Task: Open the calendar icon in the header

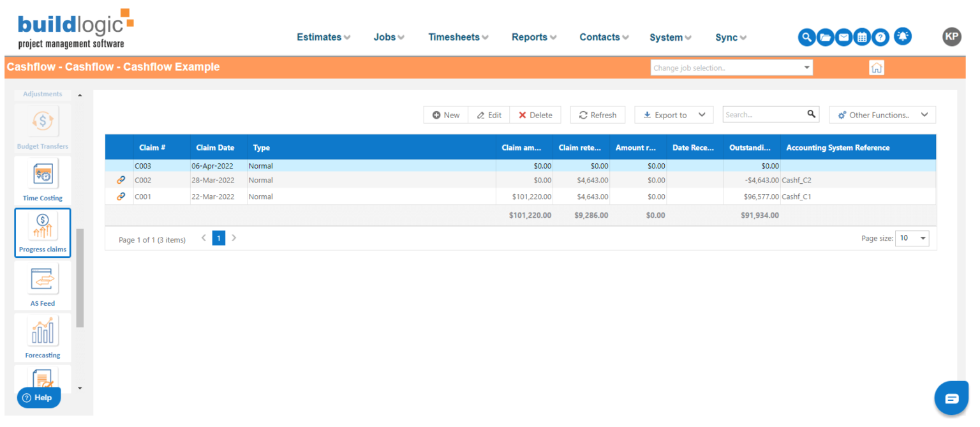Action: point(862,37)
